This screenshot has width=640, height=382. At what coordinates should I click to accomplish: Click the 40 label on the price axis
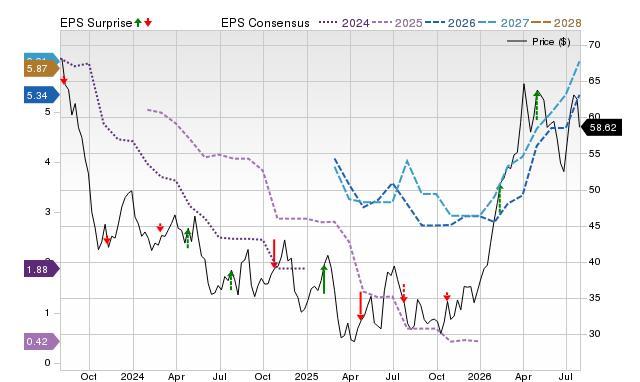pos(594,262)
